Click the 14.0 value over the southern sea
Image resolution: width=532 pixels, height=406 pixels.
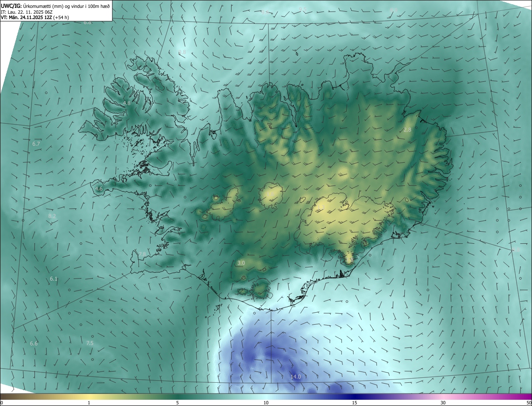tap(296, 377)
